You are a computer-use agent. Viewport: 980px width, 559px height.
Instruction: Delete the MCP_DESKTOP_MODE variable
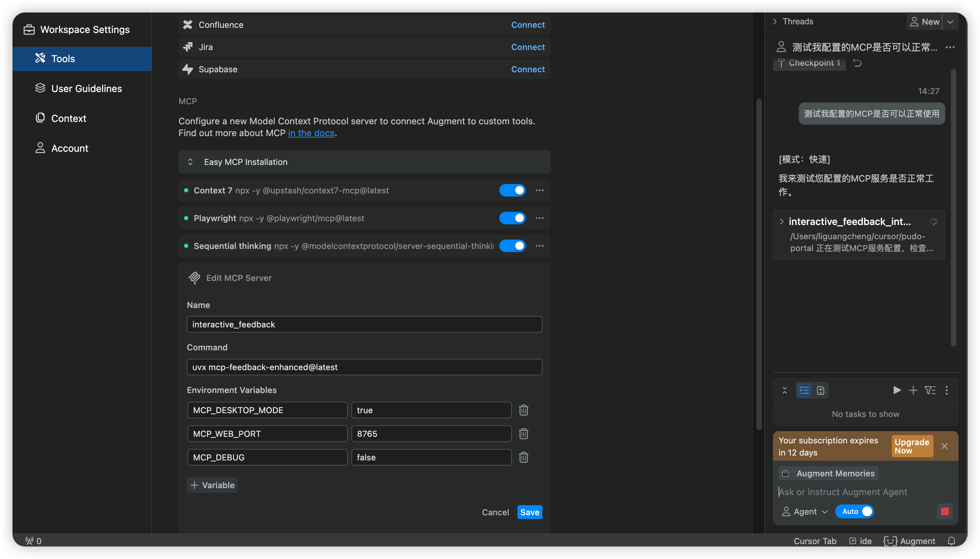(523, 410)
